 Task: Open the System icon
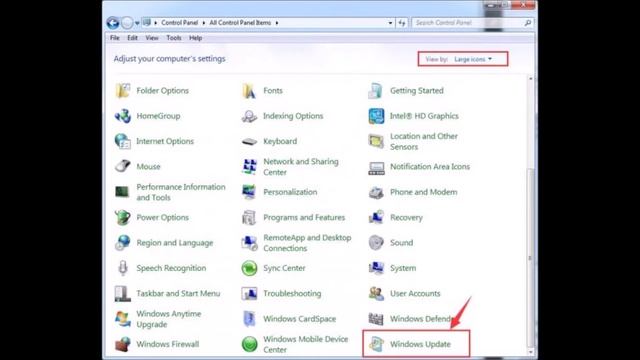376,268
